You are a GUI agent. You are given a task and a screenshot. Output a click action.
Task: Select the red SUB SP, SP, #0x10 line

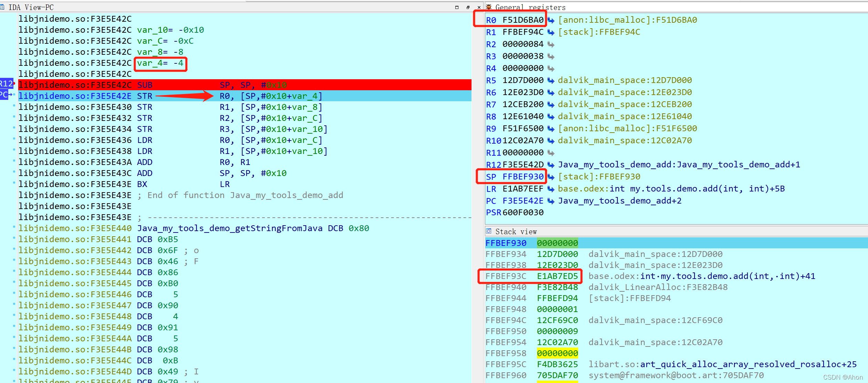[x=245, y=85]
